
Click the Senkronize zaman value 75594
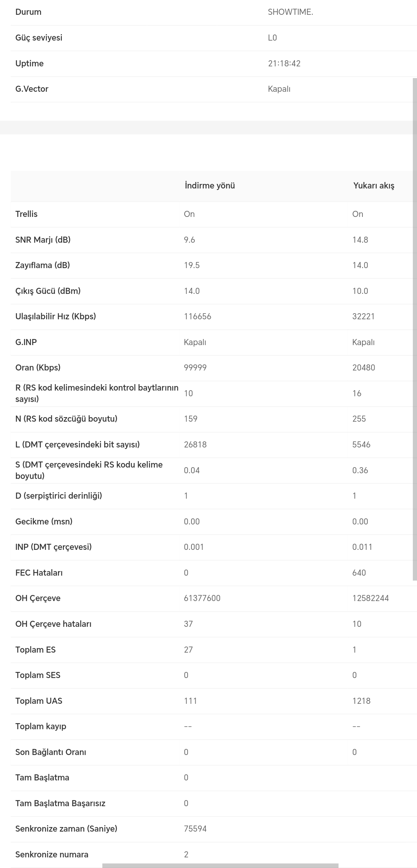pos(195,829)
